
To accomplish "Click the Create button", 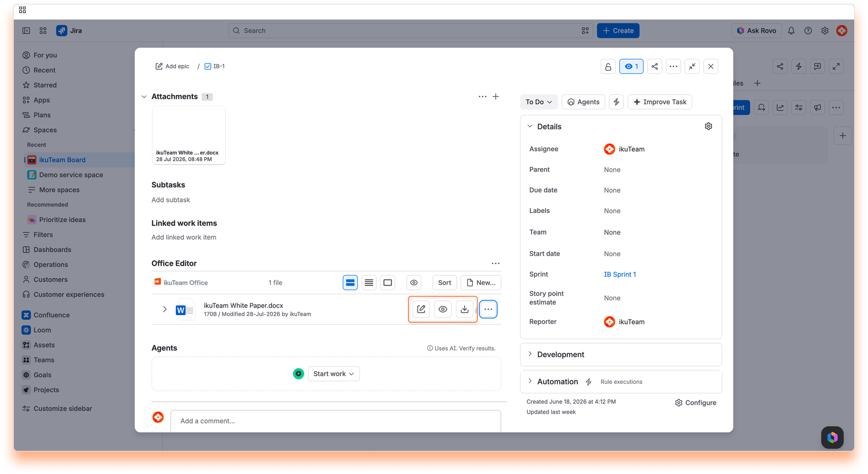I will click(x=618, y=30).
